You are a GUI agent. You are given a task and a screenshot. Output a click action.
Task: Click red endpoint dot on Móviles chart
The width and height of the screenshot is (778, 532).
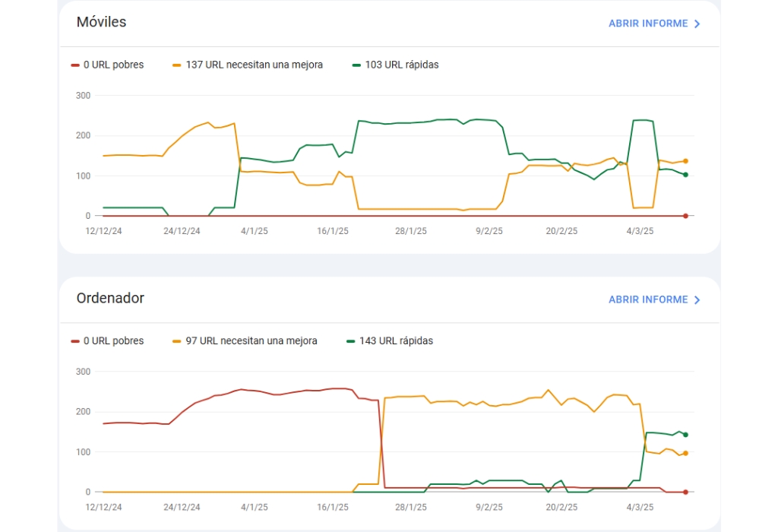(x=685, y=216)
